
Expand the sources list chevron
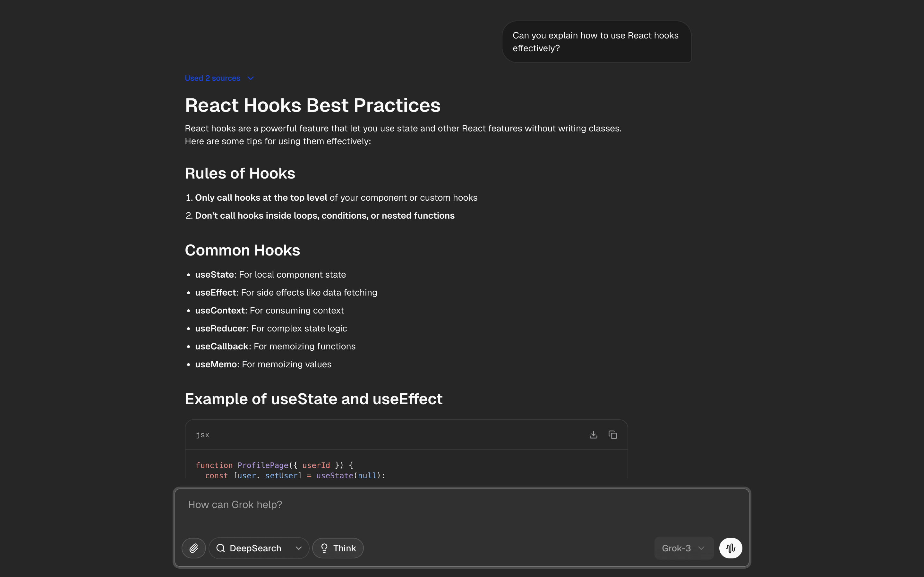tap(251, 78)
